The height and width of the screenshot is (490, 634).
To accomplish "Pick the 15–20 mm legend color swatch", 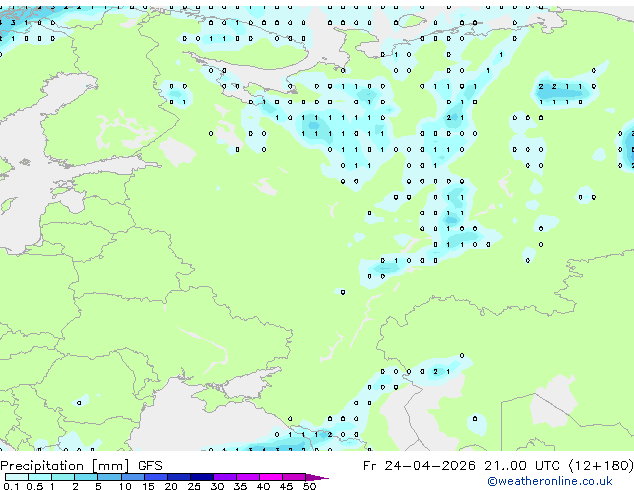I will (x=156, y=477).
